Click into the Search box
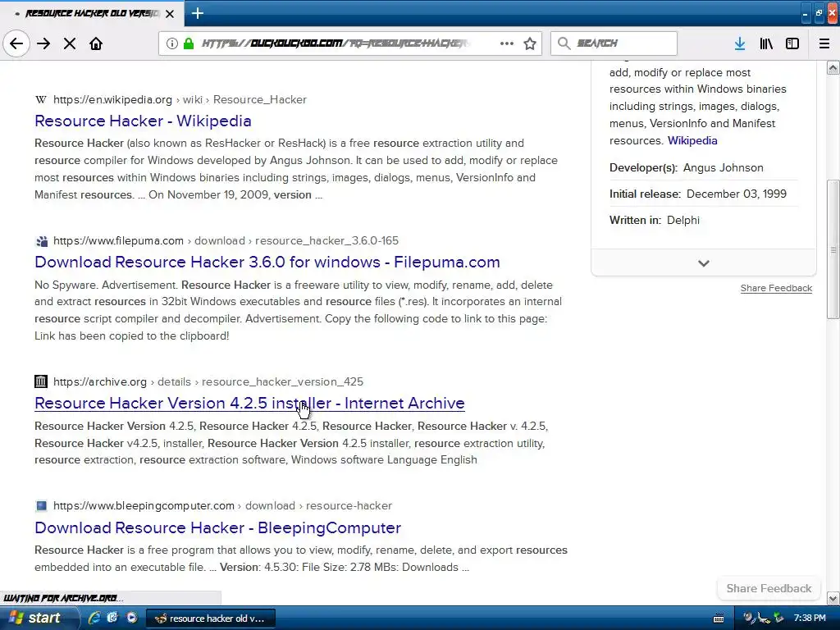 (x=614, y=43)
